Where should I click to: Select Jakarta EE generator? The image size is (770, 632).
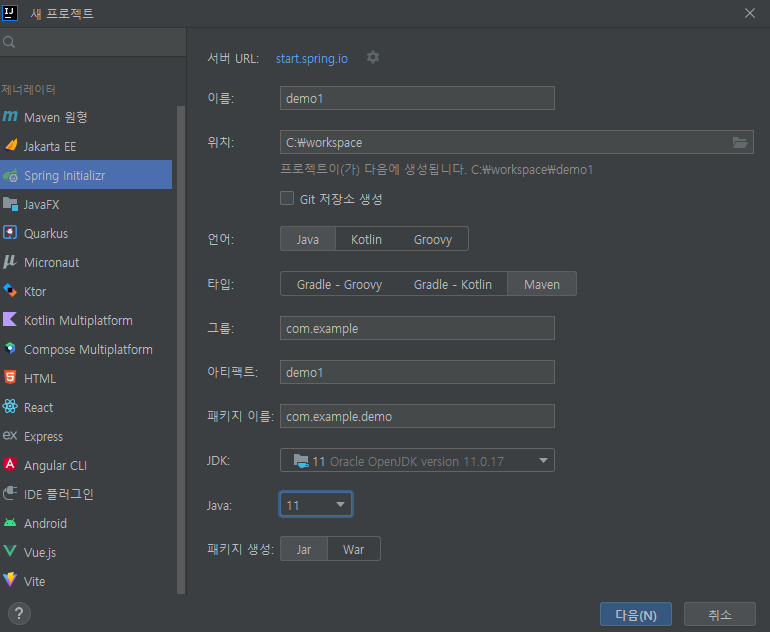point(86,146)
